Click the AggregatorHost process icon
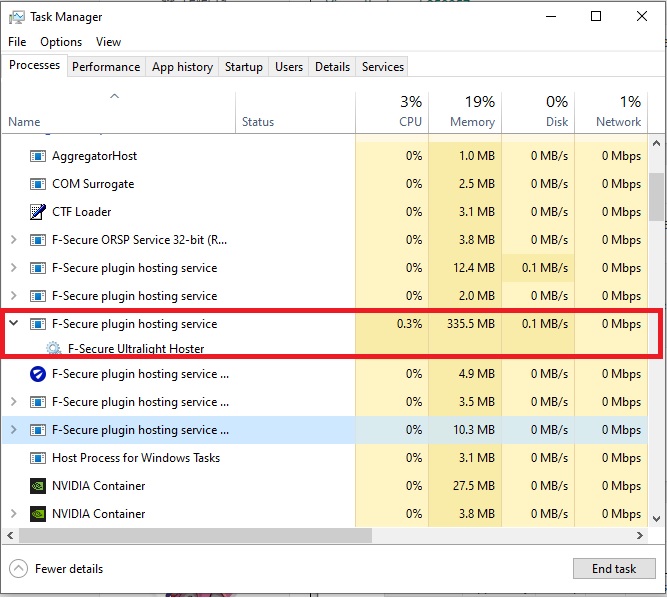The width and height of the screenshot is (667, 598). (38, 156)
